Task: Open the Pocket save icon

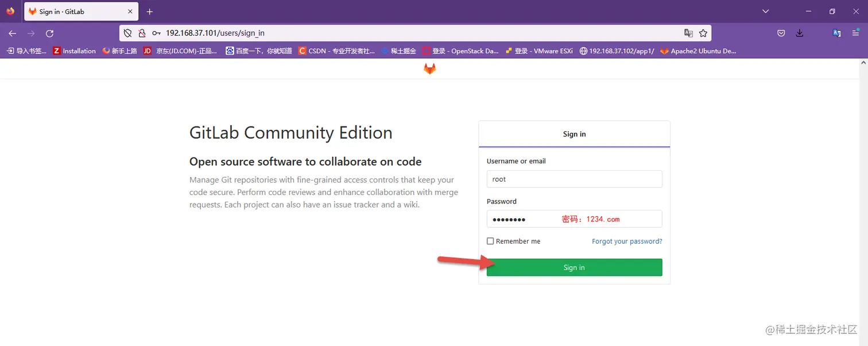Action: click(781, 33)
